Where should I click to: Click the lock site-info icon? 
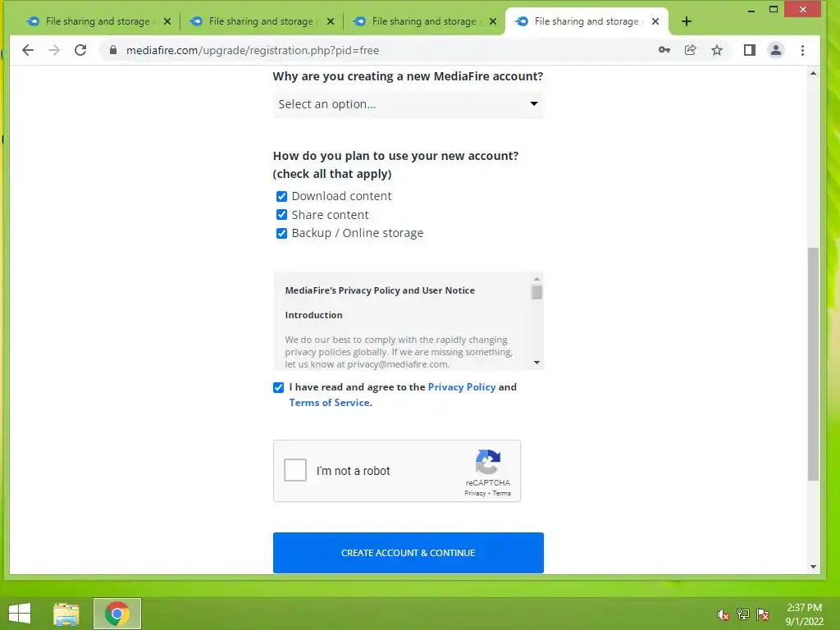(x=113, y=50)
